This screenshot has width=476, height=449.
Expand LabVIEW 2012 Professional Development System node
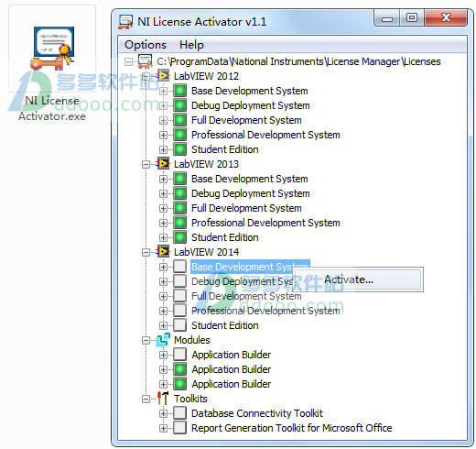pos(163,135)
